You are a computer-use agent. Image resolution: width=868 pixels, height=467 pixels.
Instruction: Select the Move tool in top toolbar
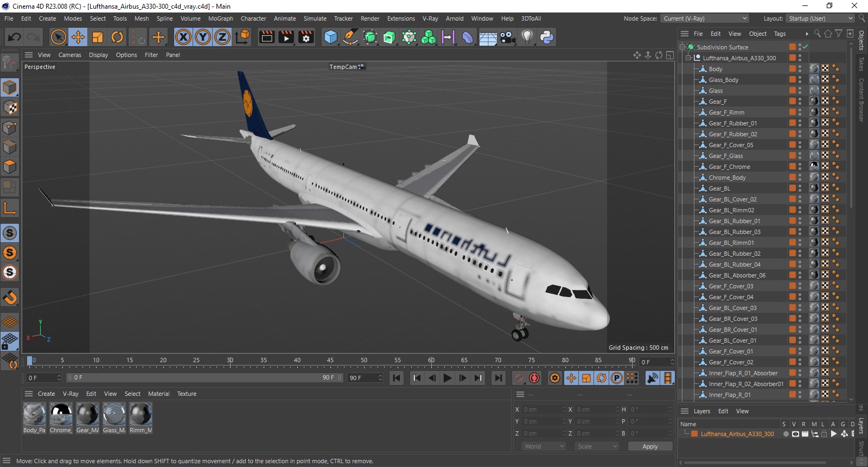click(x=78, y=37)
